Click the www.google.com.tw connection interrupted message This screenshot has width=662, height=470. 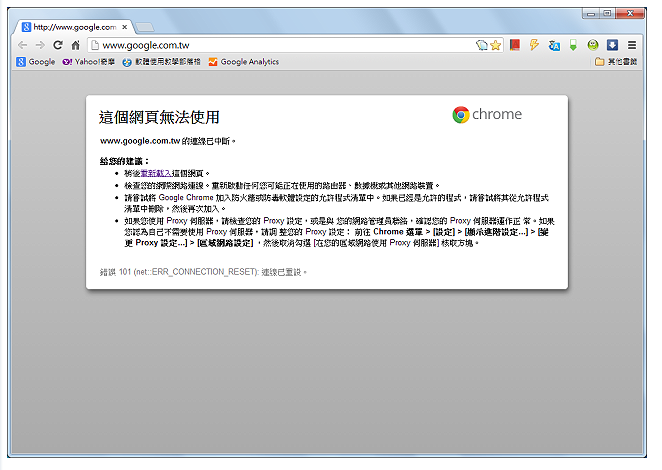[x=168, y=141]
